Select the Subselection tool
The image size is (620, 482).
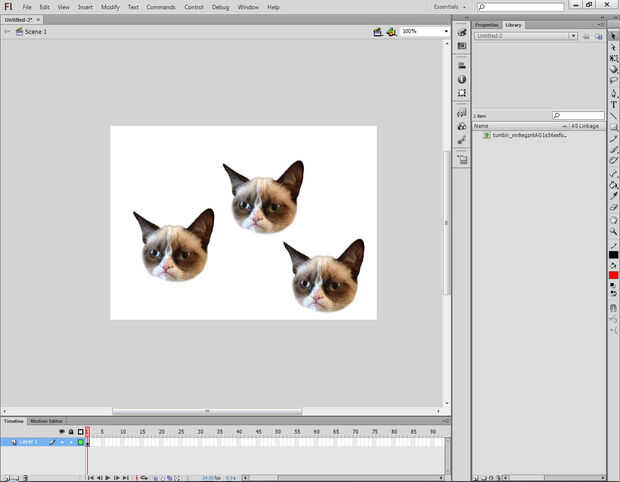pyautogui.click(x=613, y=47)
